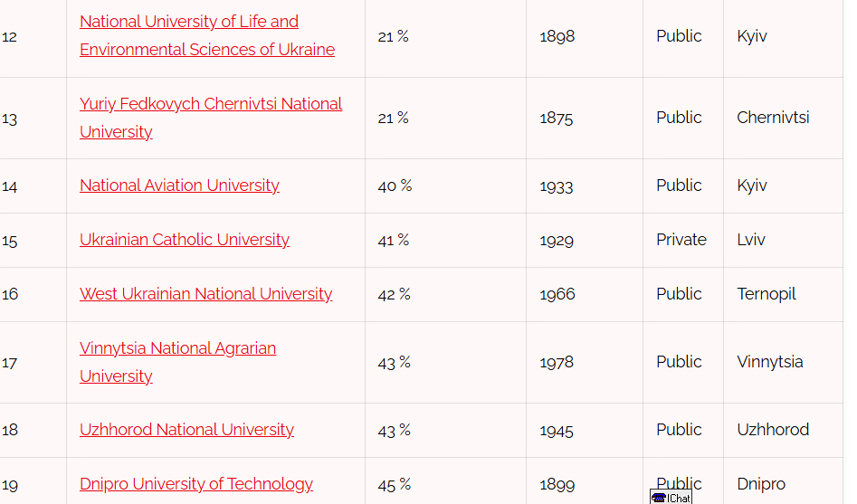Open National University of Life and Environmental Sciences link
The height and width of the screenshot is (504, 857).
tap(207, 35)
